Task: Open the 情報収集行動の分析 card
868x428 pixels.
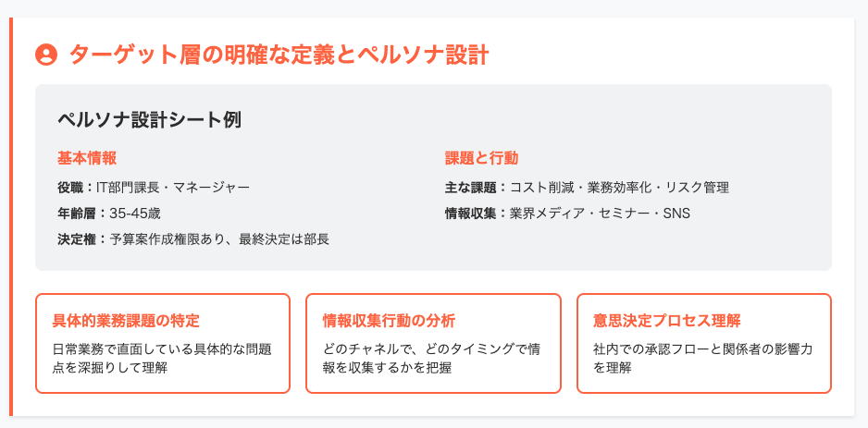Action: coord(433,343)
